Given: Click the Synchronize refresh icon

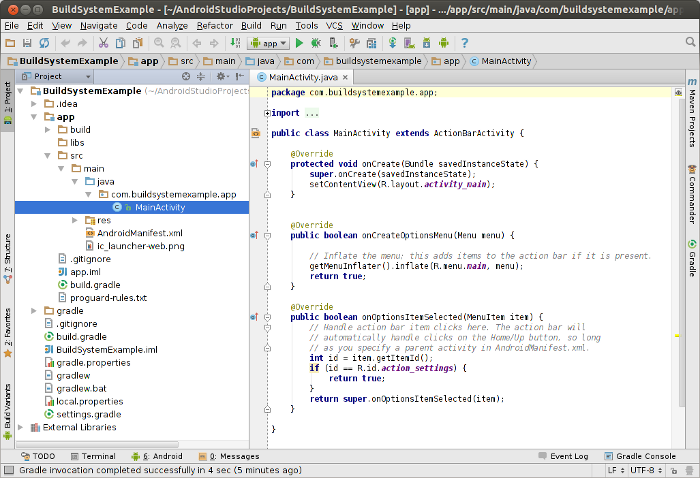Looking at the screenshot, I should coord(45,43).
